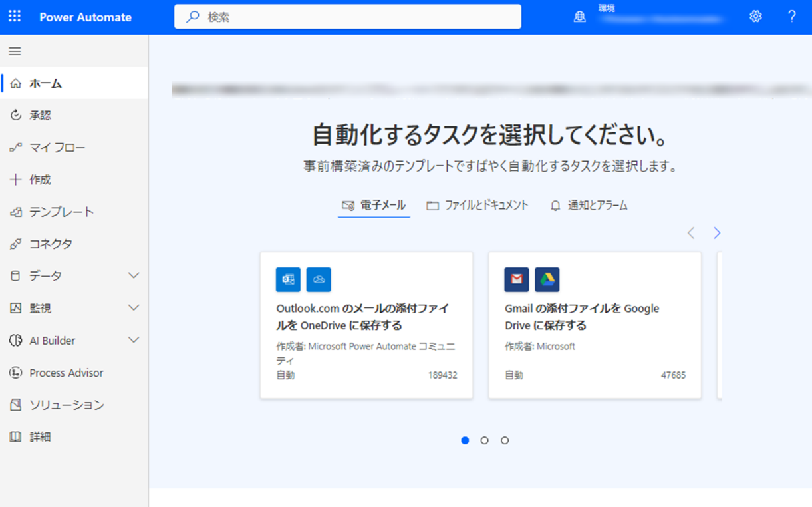The height and width of the screenshot is (507, 812).
Task: Select the first carousel page dot
Action: click(x=465, y=440)
